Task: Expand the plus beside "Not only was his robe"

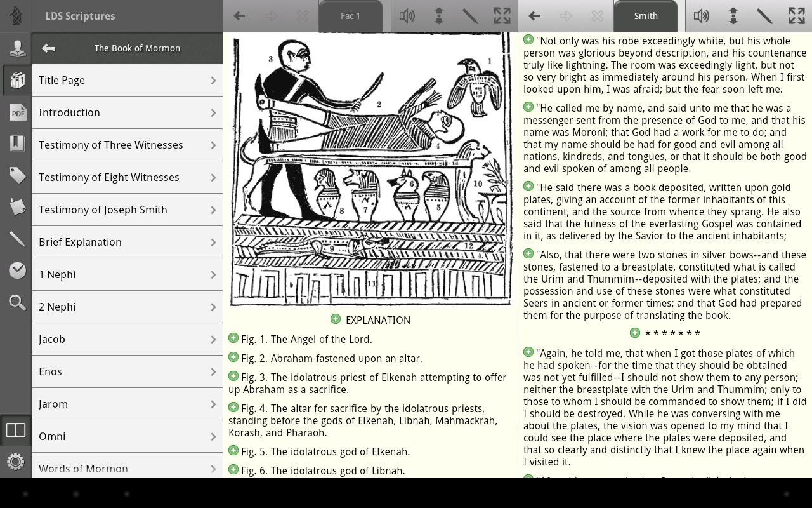Action: [x=528, y=39]
